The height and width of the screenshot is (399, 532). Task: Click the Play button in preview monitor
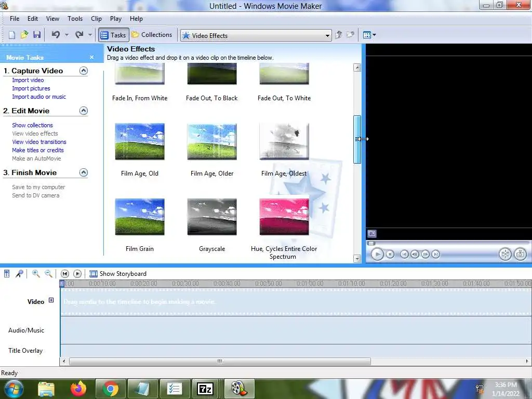377,254
